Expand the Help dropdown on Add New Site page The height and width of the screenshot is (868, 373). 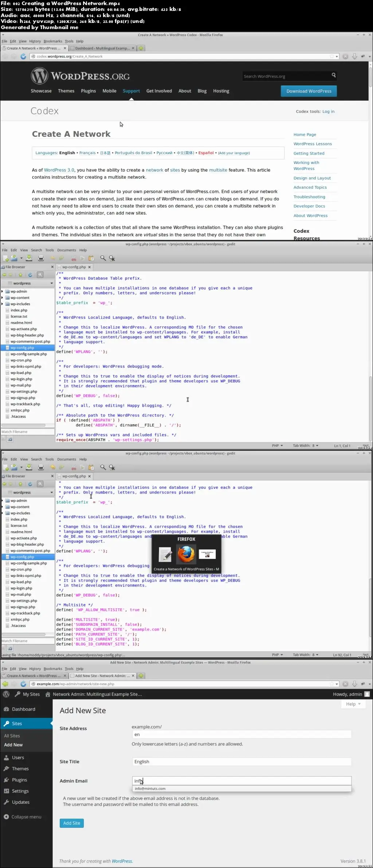(353, 704)
